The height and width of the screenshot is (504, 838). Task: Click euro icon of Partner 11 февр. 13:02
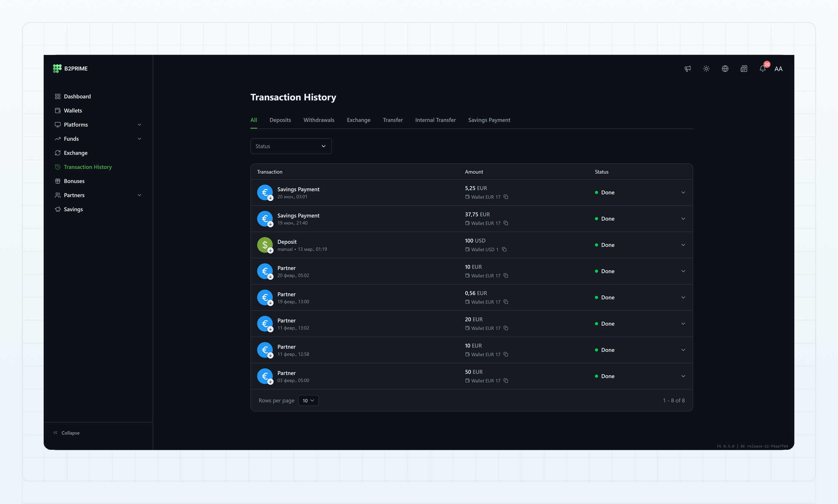click(265, 324)
